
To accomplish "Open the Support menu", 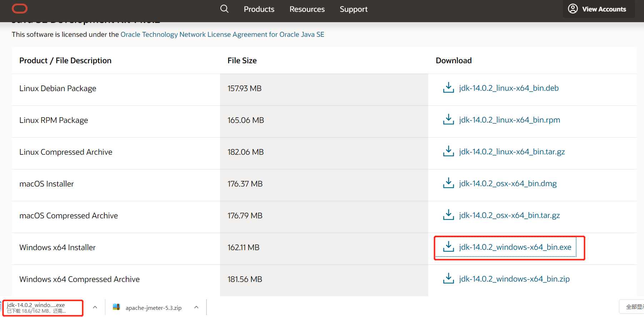I will tap(354, 9).
